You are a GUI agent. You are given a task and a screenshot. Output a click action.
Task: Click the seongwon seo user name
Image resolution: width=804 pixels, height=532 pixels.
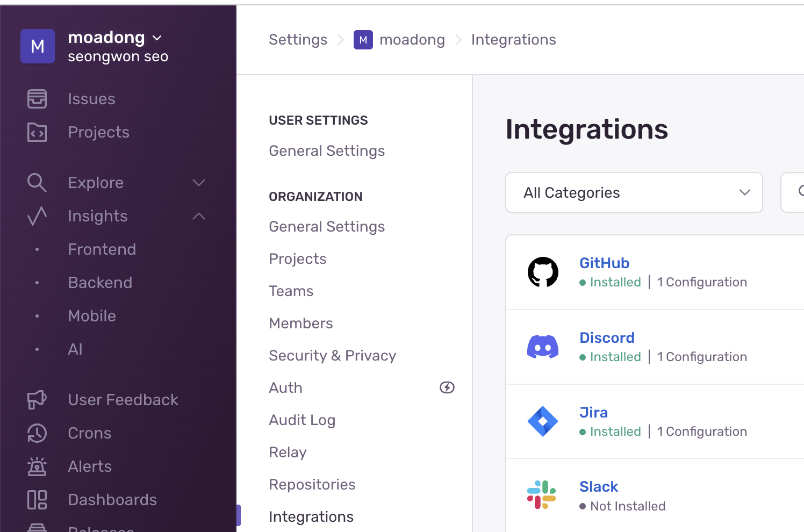(118, 56)
